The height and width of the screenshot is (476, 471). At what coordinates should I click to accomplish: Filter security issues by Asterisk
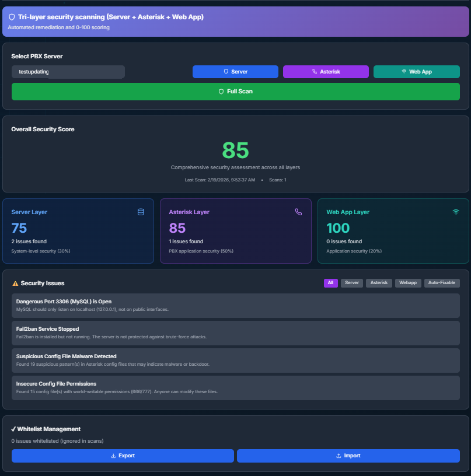point(379,283)
